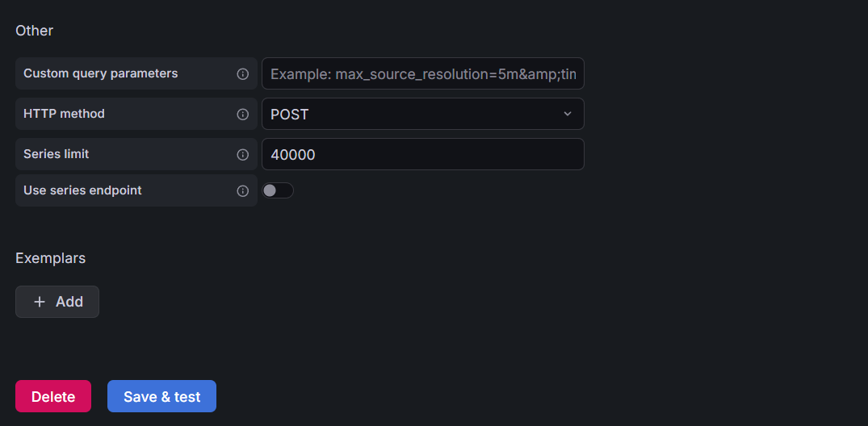Viewport: 868px width, 426px height.
Task: Click info icon beside Custom query parameters
Action: (242, 73)
